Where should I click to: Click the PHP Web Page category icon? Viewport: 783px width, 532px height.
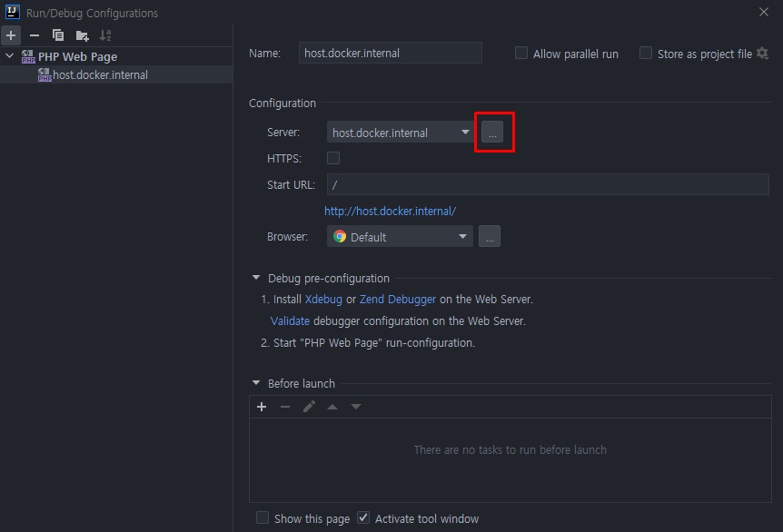click(28, 56)
